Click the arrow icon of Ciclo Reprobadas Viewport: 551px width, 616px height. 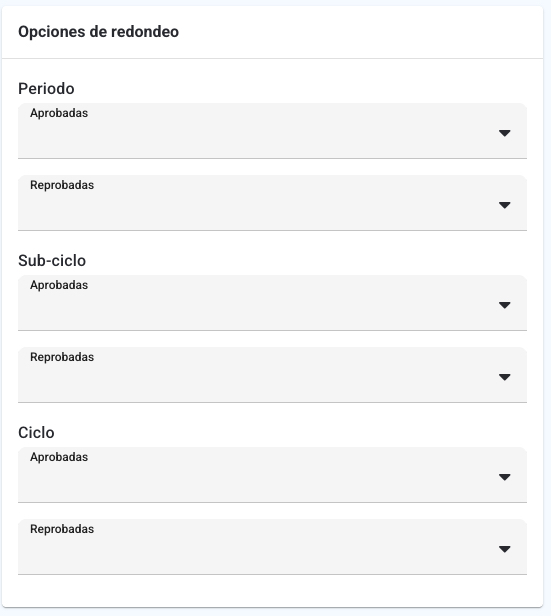tap(504, 549)
